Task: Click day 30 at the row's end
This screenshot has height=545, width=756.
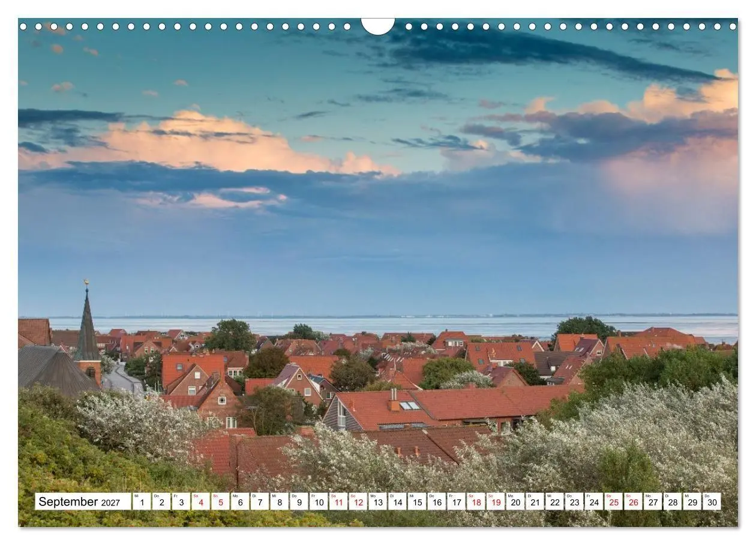Action: click(712, 502)
